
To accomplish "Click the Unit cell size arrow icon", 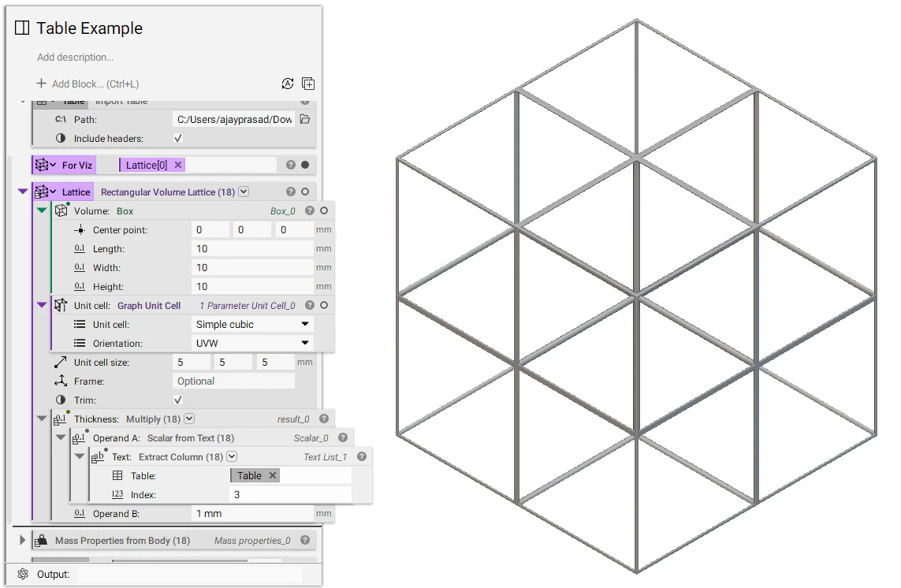I will click(x=61, y=362).
